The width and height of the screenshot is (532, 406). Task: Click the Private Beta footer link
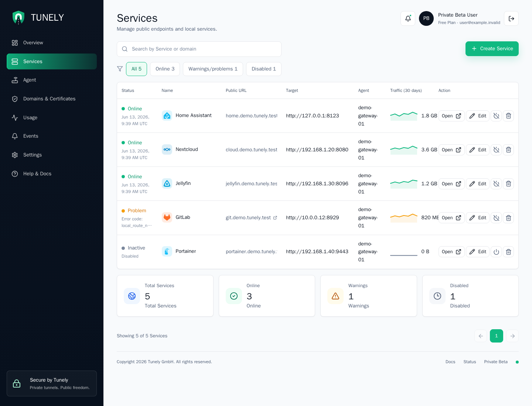(x=496, y=362)
